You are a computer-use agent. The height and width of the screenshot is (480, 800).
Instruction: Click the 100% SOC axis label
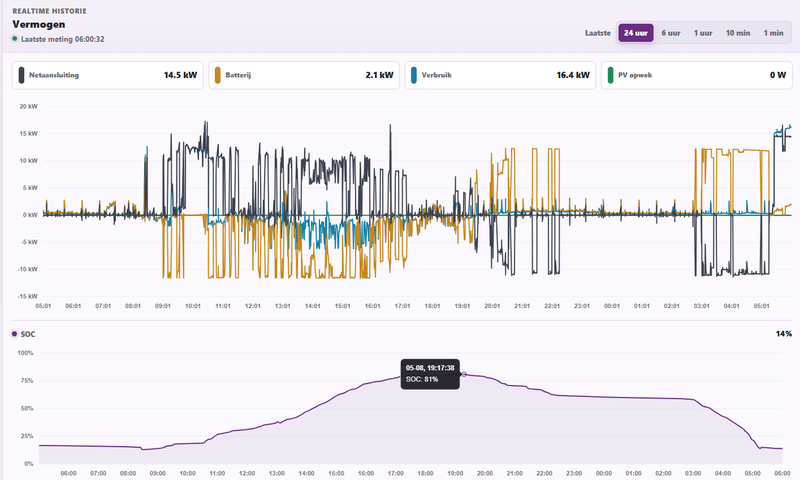[25, 353]
